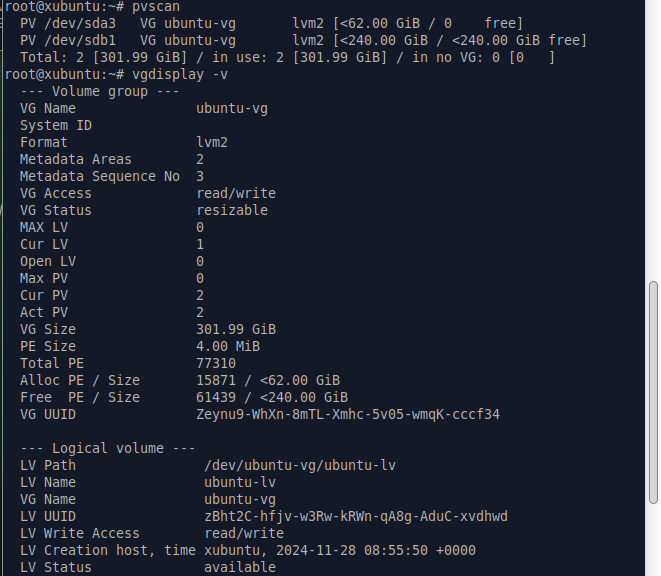Click the Logical volume section header
The width and height of the screenshot is (661, 576).
pos(107,448)
